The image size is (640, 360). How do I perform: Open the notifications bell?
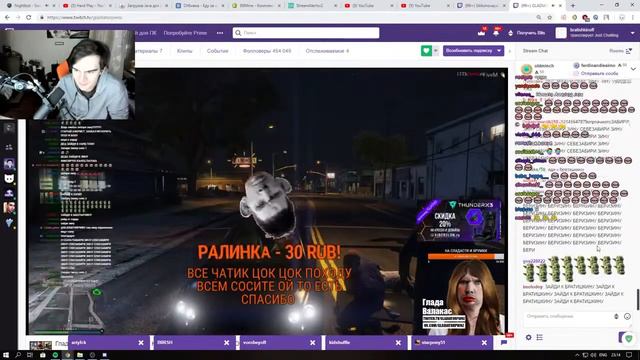(x=496, y=33)
